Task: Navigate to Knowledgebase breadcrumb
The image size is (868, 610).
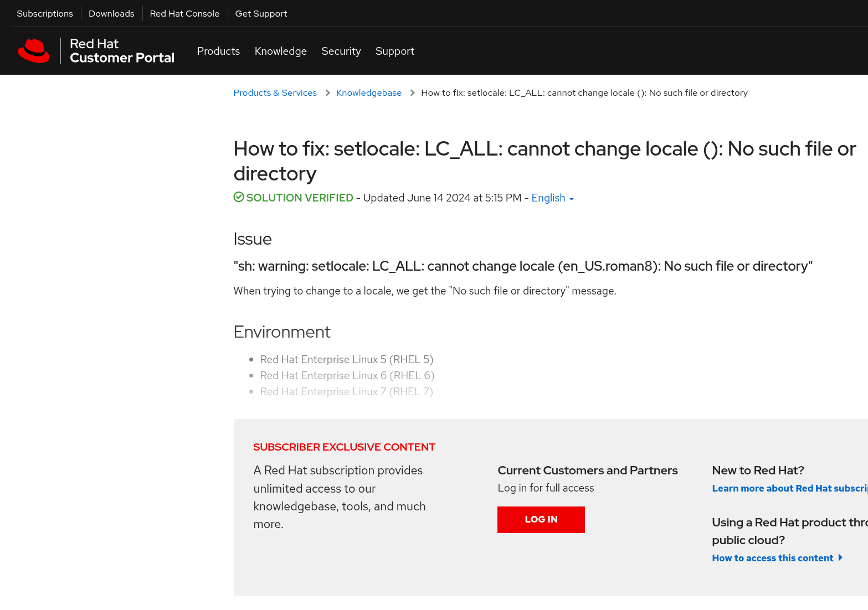Action: point(368,93)
